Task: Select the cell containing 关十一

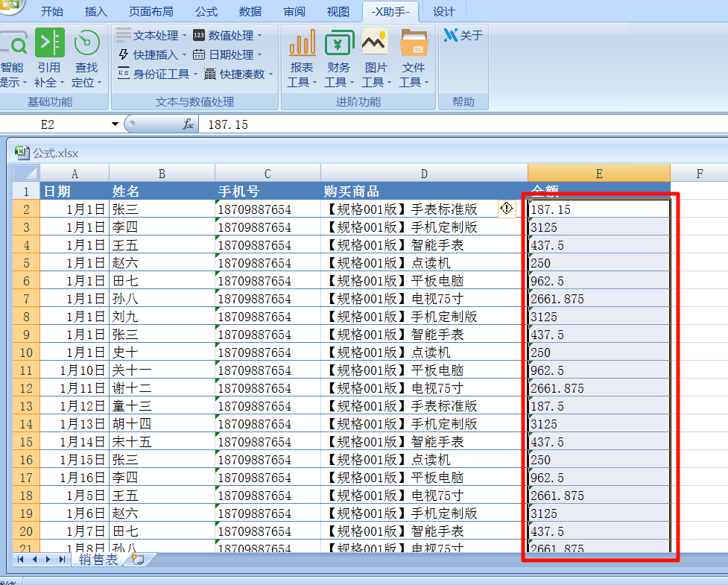Action: (x=162, y=370)
